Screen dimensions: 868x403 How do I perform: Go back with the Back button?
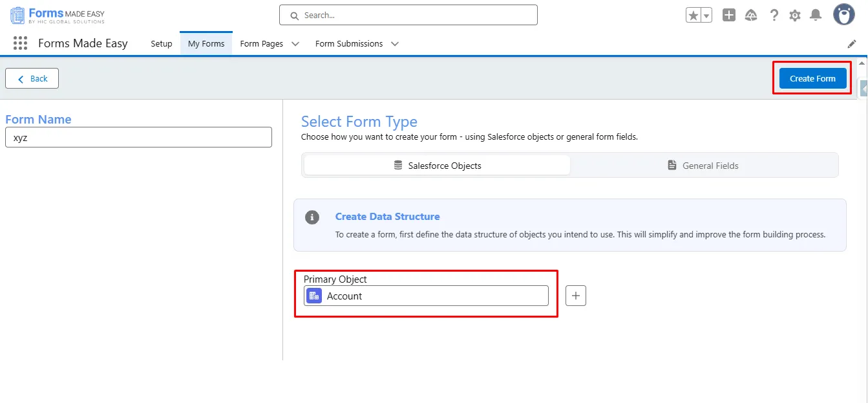(32, 78)
